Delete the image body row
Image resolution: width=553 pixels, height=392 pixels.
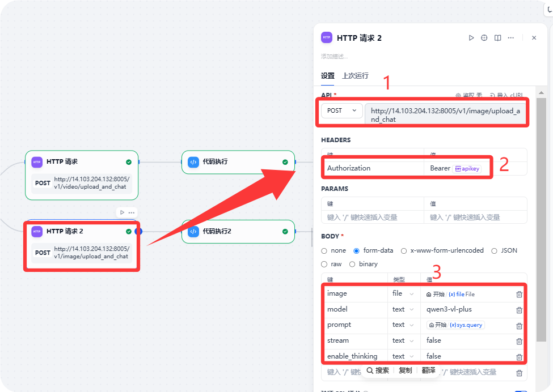point(519,294)
